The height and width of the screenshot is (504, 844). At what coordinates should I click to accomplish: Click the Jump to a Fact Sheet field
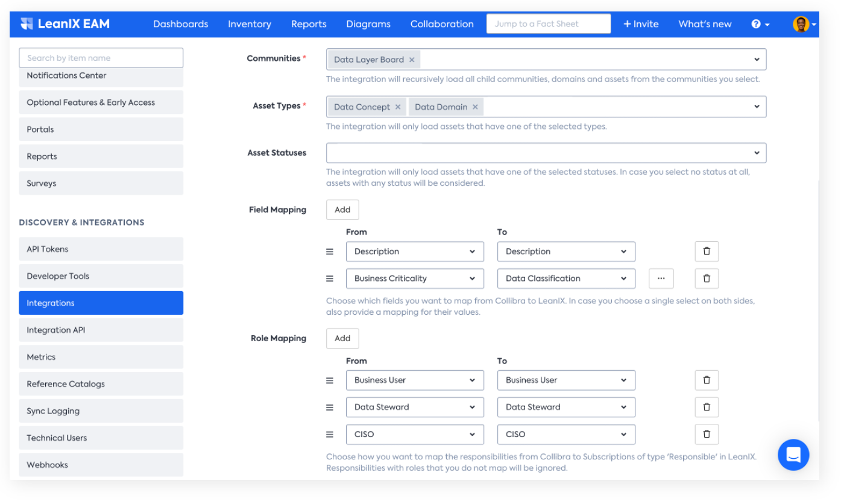549,24
